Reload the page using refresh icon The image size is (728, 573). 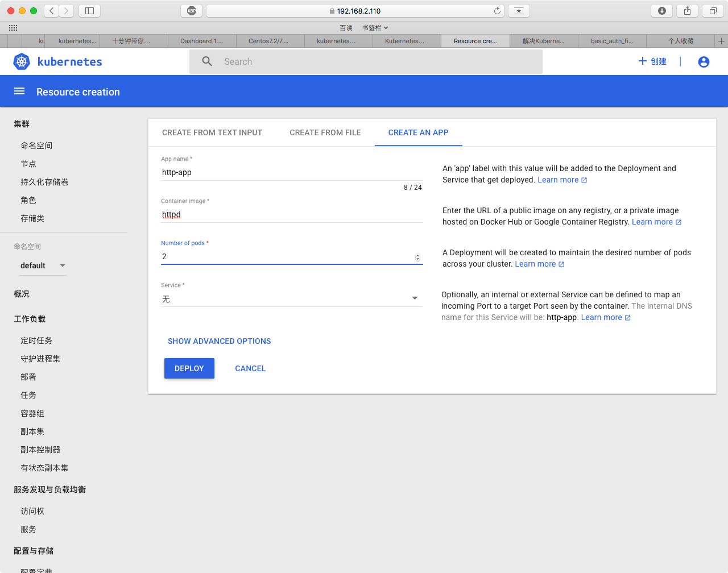[497, 11]
